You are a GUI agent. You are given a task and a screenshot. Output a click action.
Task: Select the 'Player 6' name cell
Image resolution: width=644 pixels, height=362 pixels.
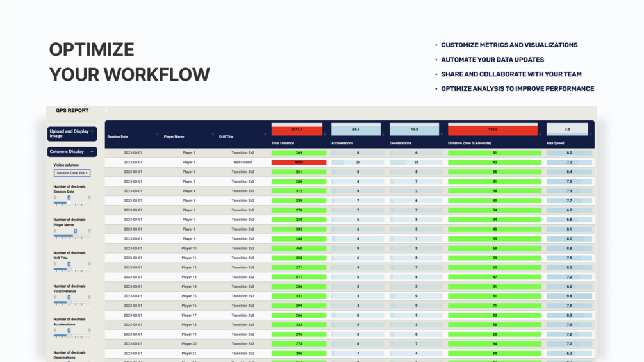click(x=189, y=210)
